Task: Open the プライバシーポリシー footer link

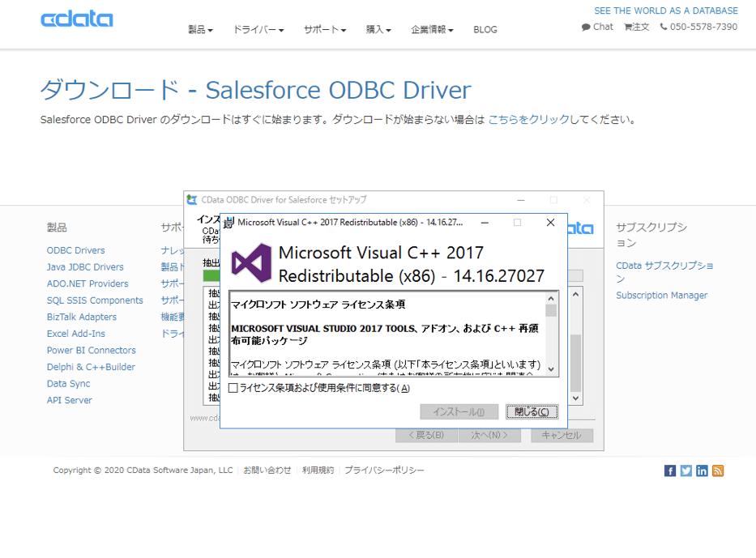Action: pos(384,471)
